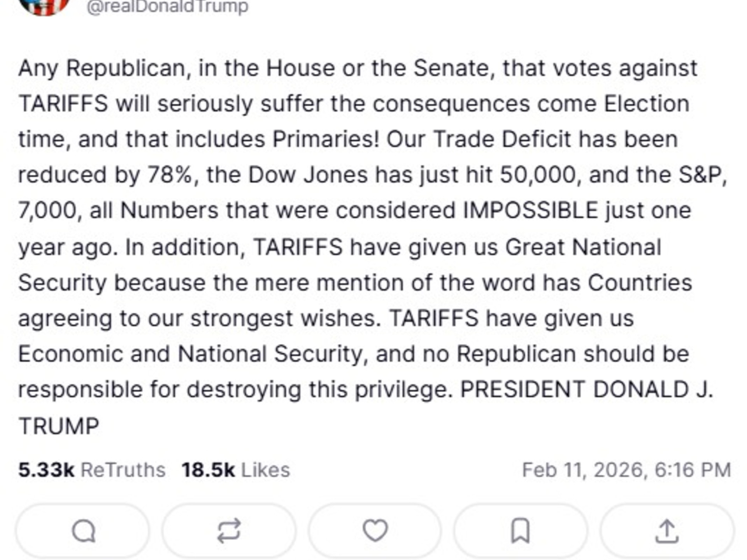Screen dimensions: 747x560
Task: Click TRUMP on the post's final line
Action: coord(59,426)
